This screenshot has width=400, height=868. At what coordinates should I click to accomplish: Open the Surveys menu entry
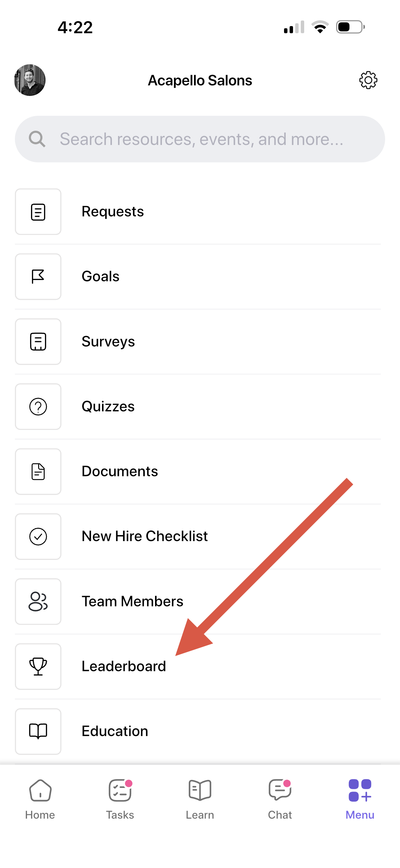click(x=198, y=342)
